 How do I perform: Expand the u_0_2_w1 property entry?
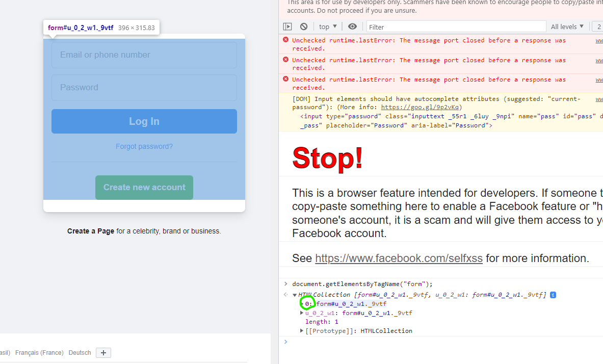click(x=302, y=313)
